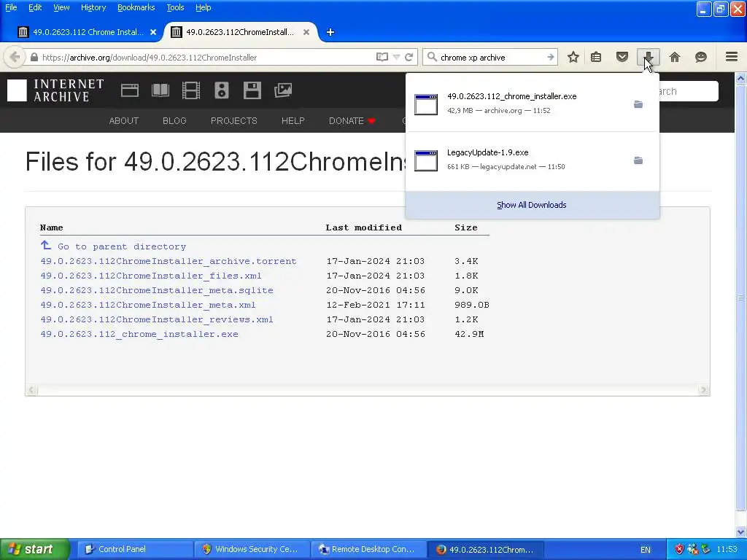Bookmark this page with star icon

point(573,57)
